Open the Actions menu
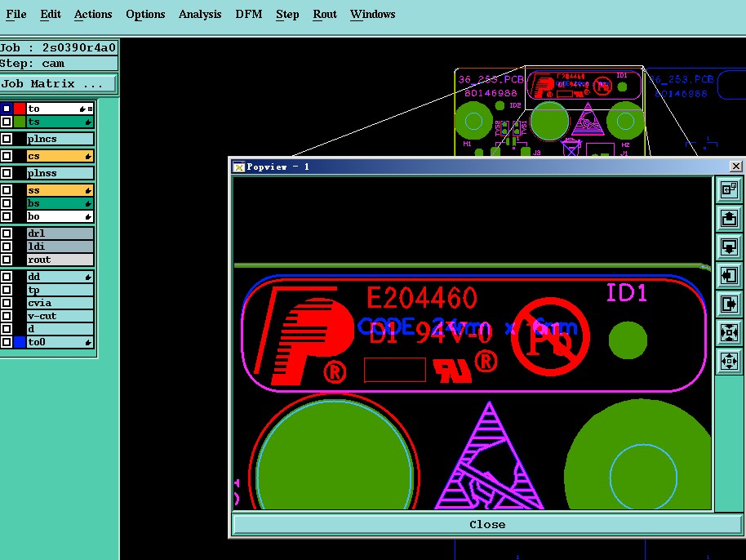The width and height of the screenshot is (746, 560). pos(93,14)
